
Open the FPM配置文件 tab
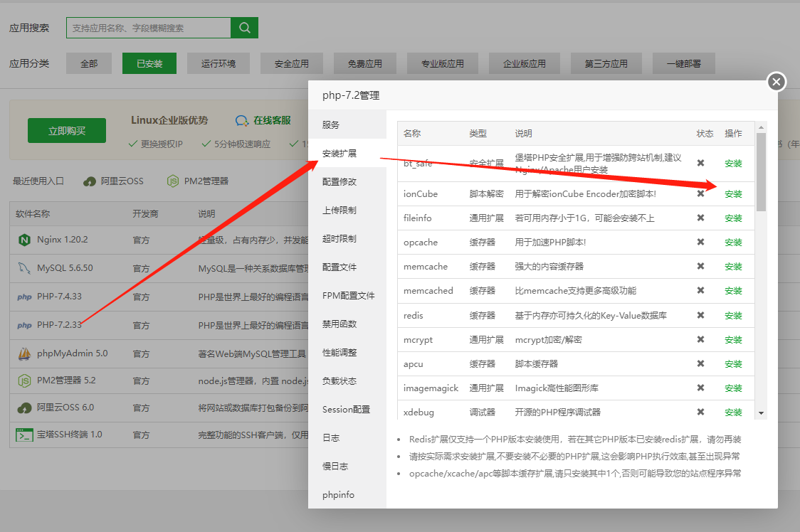click(347, 295)
